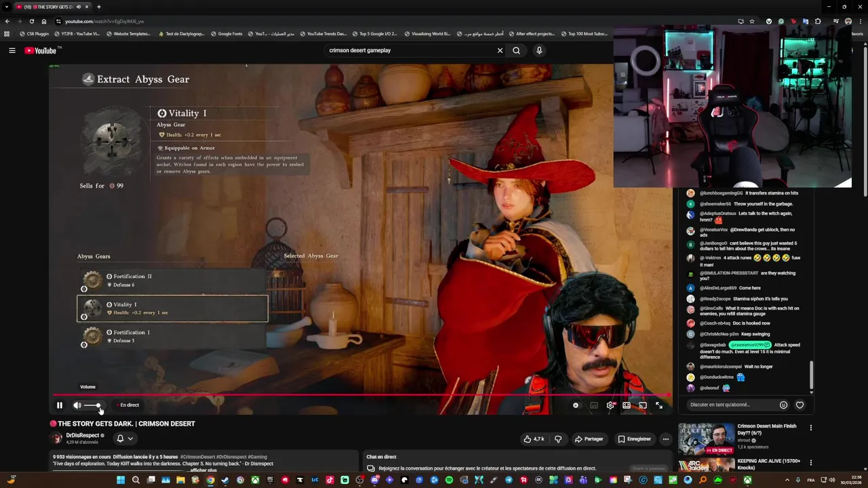Viewport: 868px width, 488px height.
Task: Open DrDisRespect channel name link
Action: [x=83, y=435]
